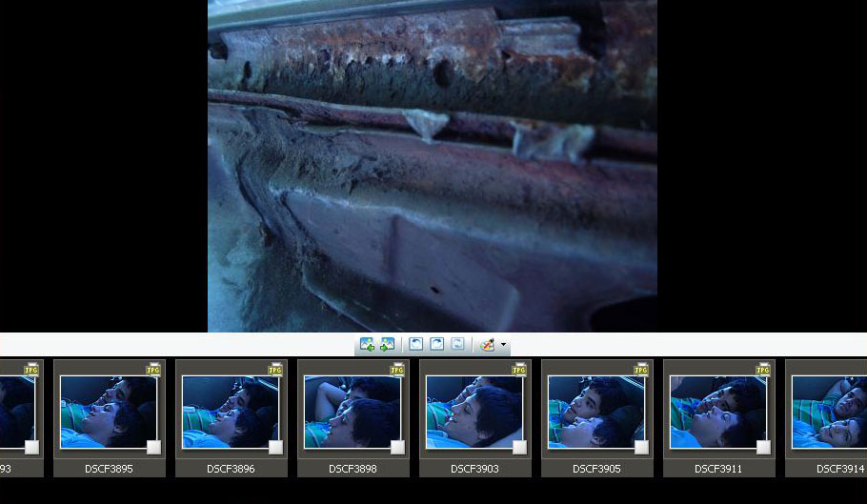Click the file name DSCF3903

tap(474, 469)
